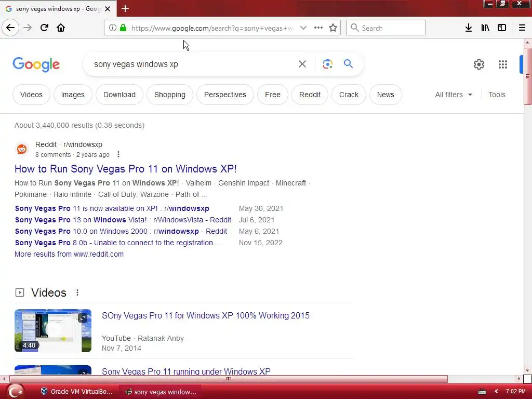The height and width of the screenshot is (399, 532).
Task: Open the downloads arrow icon
Action: point(469,28)
